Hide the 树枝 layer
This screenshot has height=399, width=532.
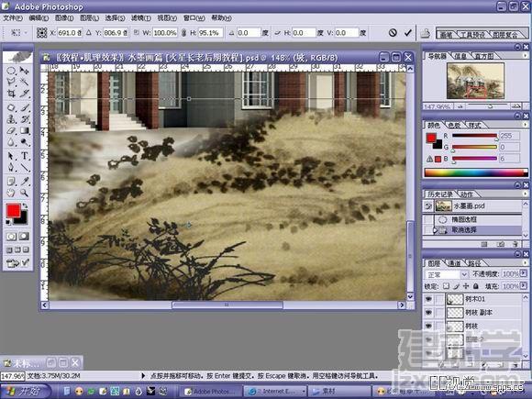[429, 326]
